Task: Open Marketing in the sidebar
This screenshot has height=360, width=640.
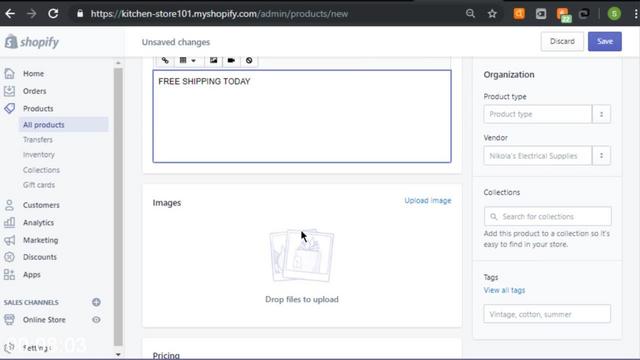Action: point(40,240)
